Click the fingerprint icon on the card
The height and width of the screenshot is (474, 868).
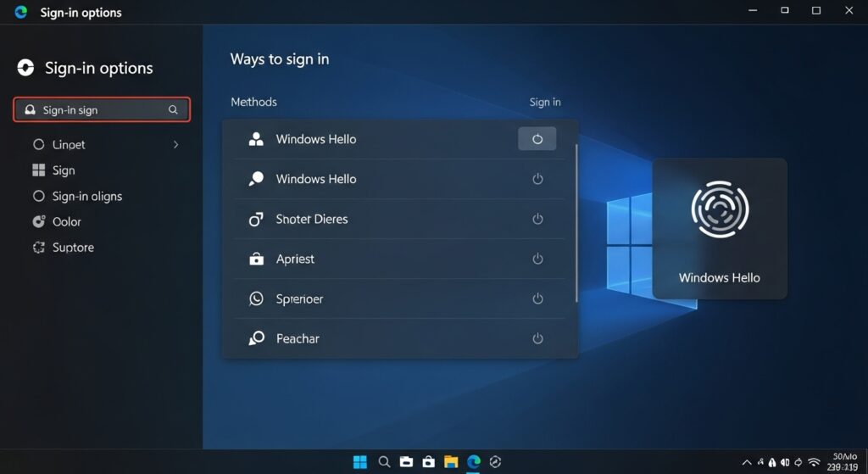click(720, 209)
